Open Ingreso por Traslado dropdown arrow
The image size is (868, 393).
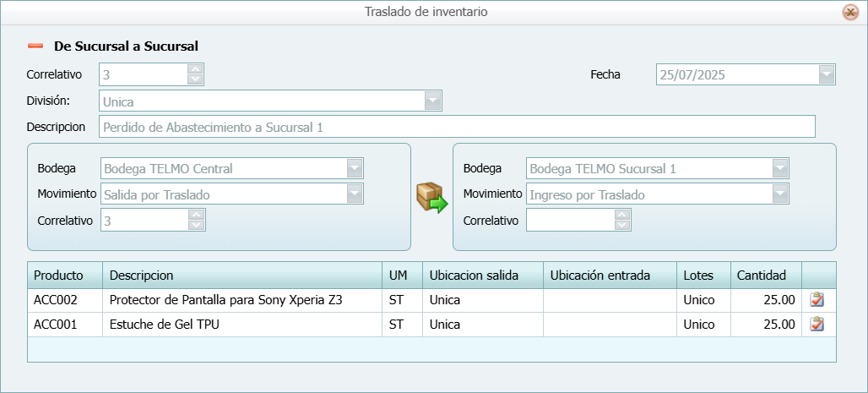point(780,194)
